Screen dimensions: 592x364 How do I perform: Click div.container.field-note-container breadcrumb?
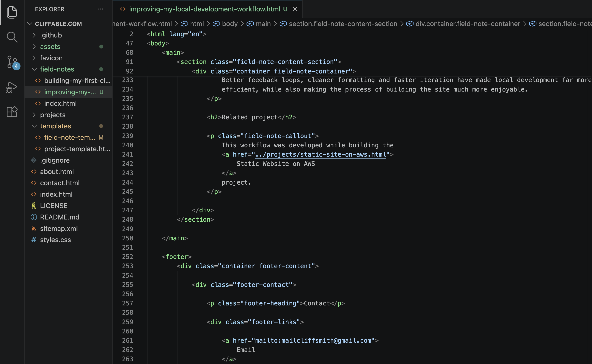point(468,24)
